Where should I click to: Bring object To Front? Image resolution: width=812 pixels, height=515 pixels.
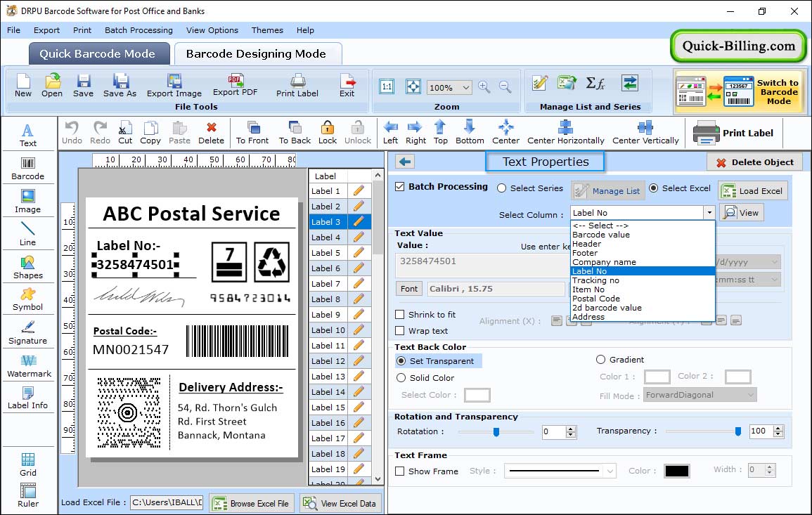point(252,133)
